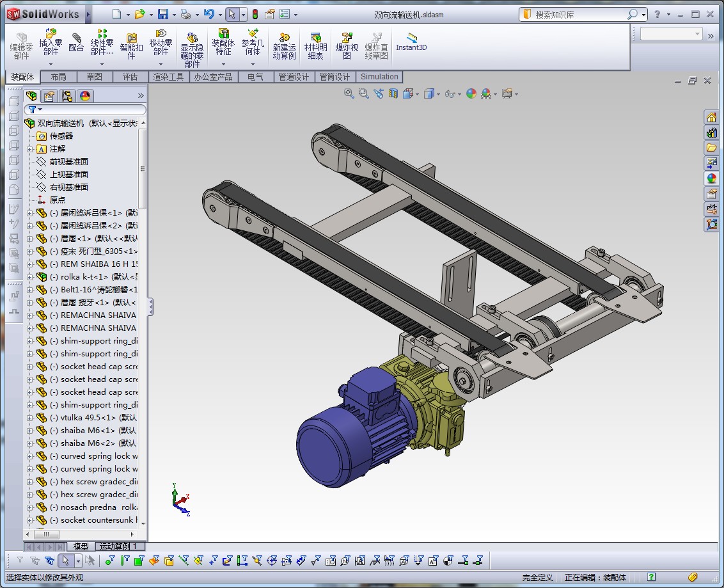Switch to FeatureManager design tree tab
Viewport: 724px width, 588px height.
pos(31,96)
